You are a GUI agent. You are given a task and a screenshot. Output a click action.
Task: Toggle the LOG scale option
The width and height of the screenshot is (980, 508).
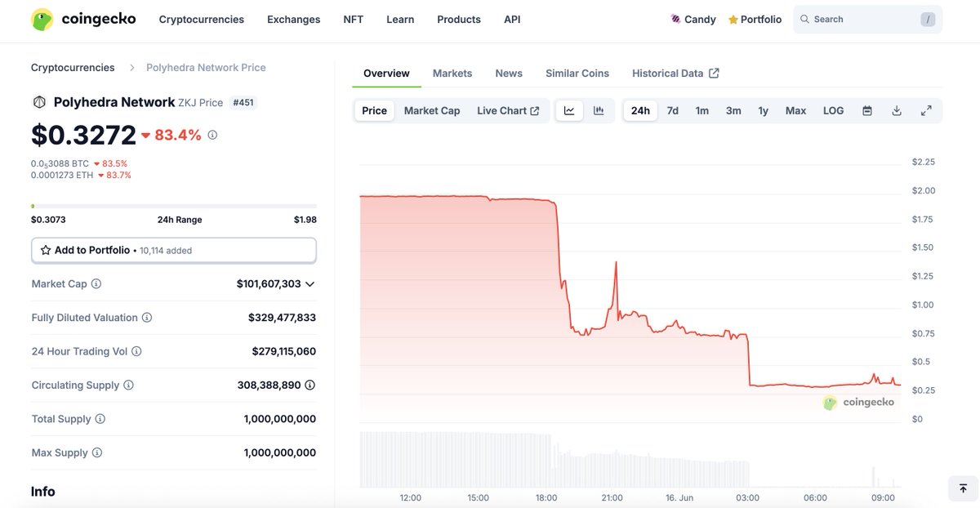pos(834,110)
